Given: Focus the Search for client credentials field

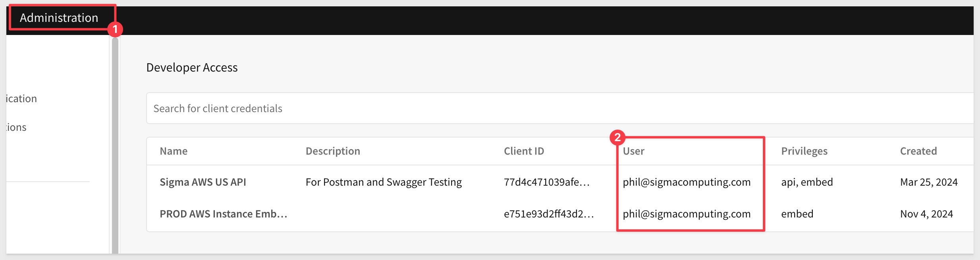Looking at the screenshot, I should pyautogui.click(x=556, y=109).
